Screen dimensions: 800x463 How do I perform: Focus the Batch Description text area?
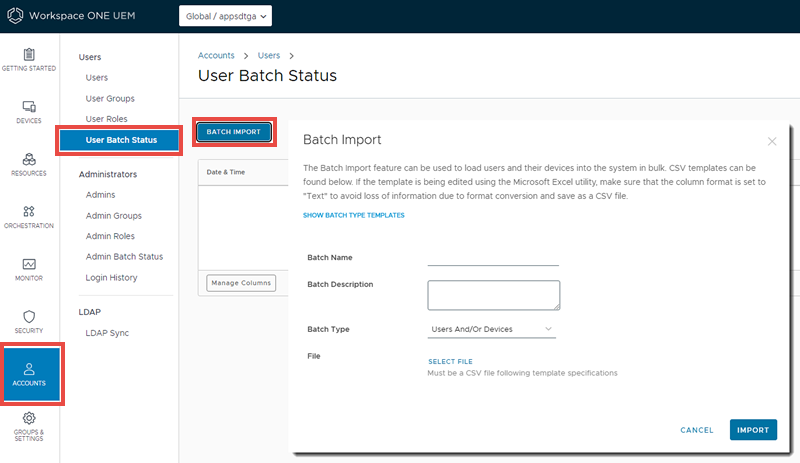[x=494, y=295]
